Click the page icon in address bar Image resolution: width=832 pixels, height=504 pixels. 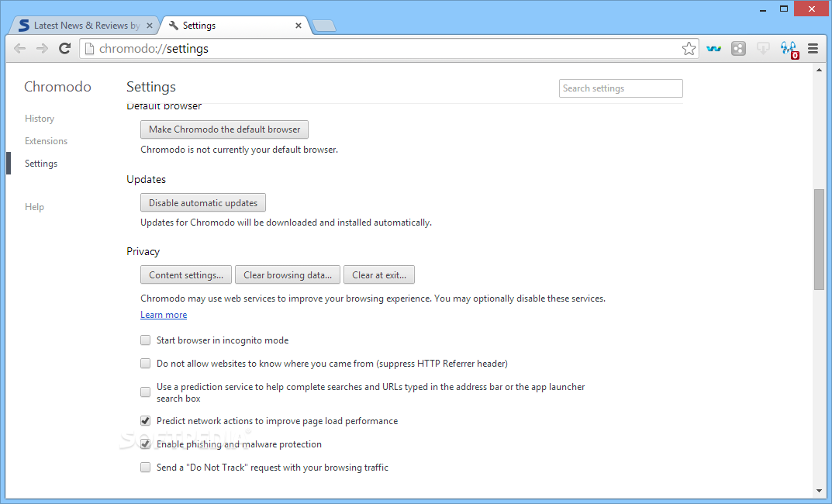[x=90, y=49]
